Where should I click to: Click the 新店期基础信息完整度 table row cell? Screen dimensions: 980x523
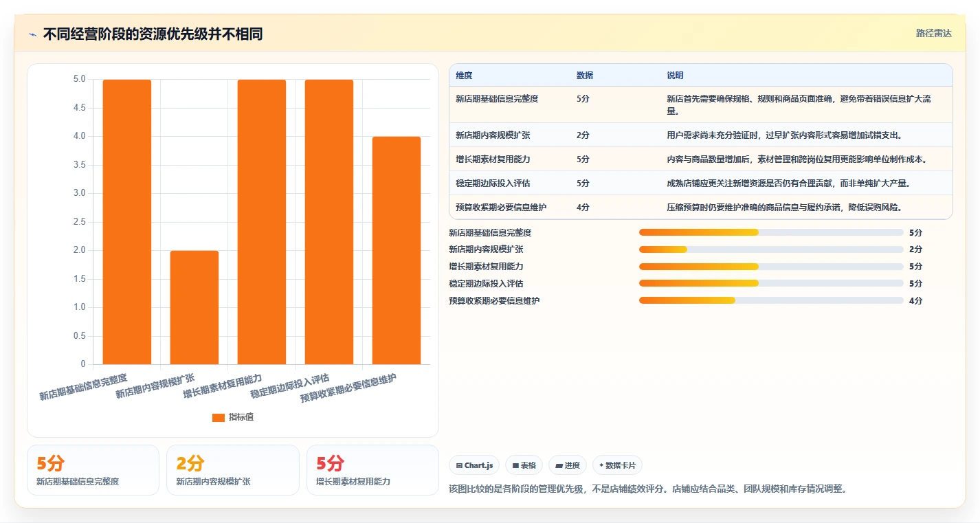tap(497, 99)
